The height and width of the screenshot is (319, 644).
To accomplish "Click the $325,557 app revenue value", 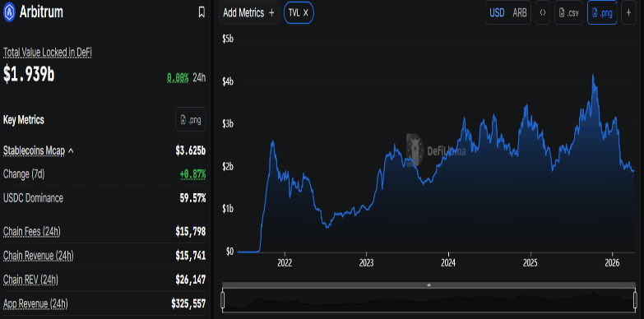I will pos(188,304).
